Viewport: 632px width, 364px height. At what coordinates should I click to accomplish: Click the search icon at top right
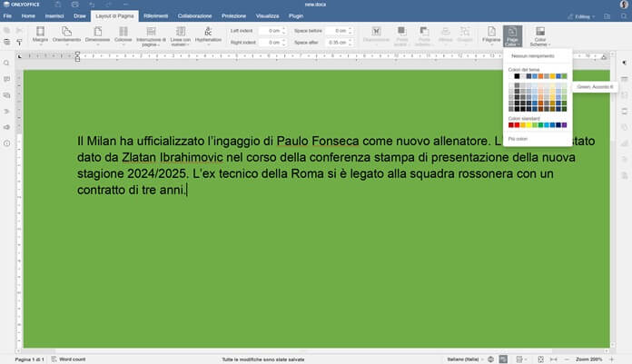click(x=624, y=16)
